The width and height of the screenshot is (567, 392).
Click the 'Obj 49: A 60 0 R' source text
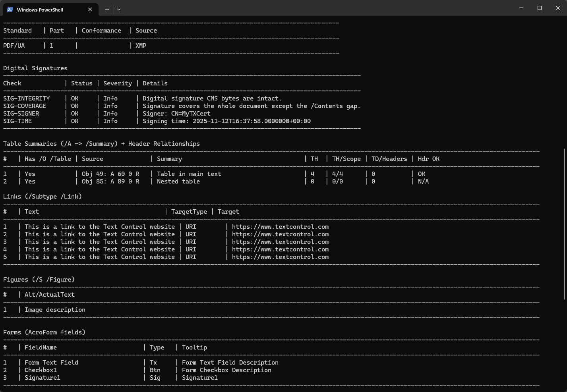point(110,174)
